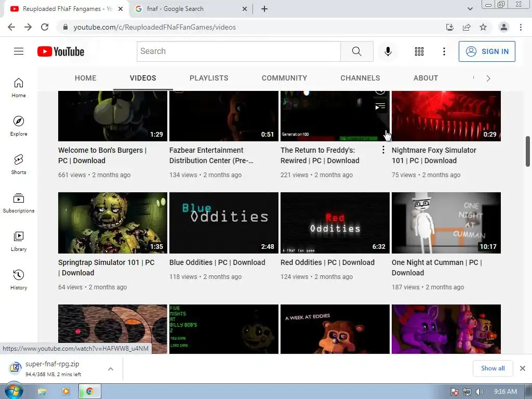This screenshot has height=399, width=532.
Task: Open the ABOUT tab
Action: pos(426,78)
